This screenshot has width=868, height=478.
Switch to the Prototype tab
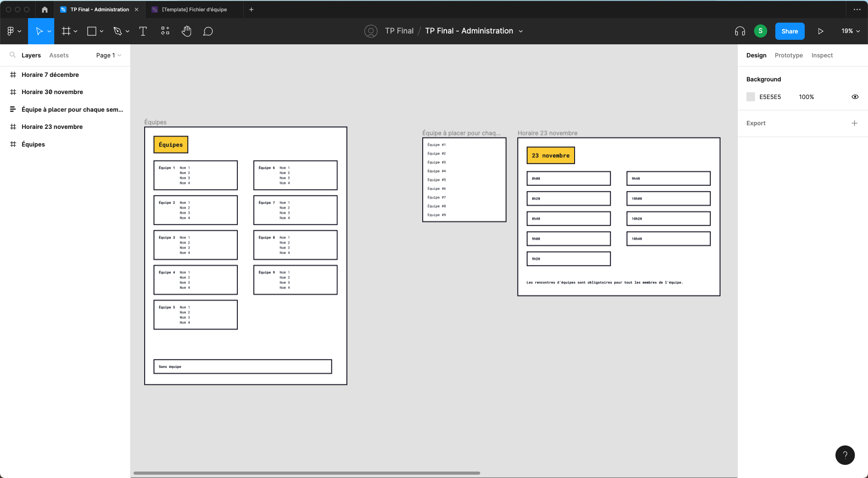(x=788, y=55)
